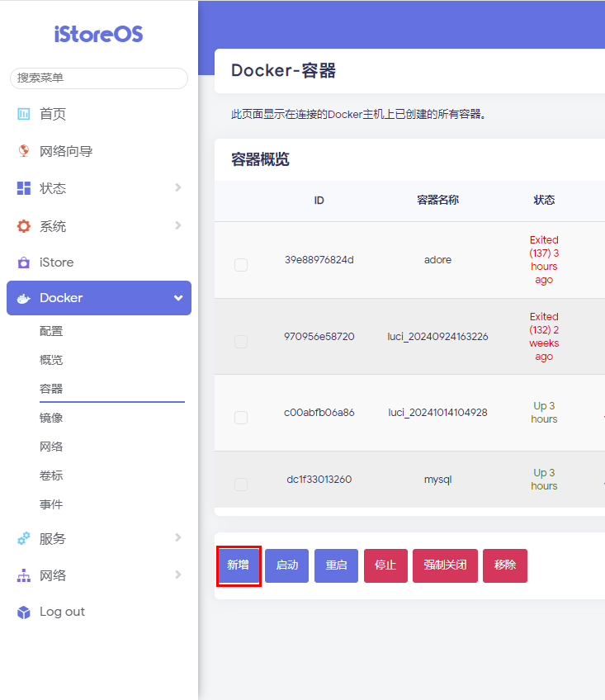Viewport: 605px width, 700px height.
Task: Click the 新增 button
Action: 239,565
